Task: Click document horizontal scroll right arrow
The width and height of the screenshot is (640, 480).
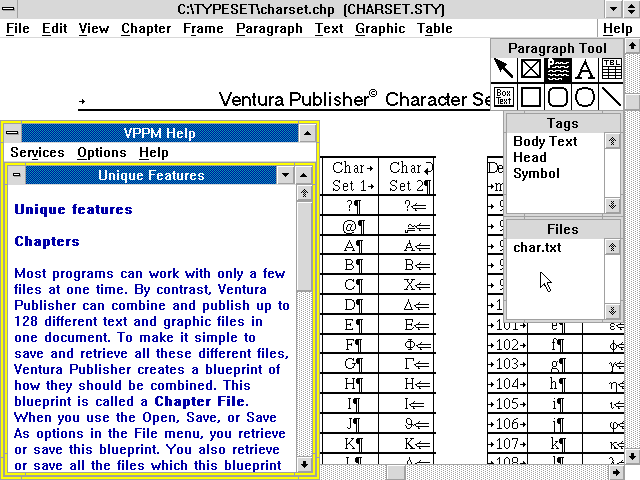Action: [616, 472]
